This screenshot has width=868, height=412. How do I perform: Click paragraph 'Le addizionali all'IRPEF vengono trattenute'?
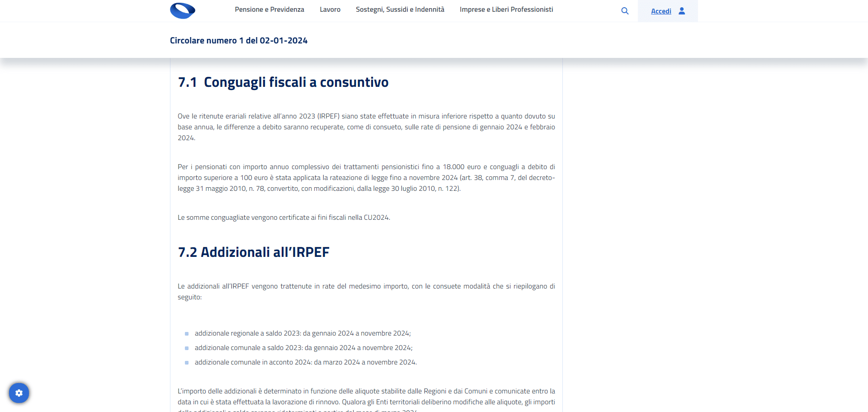[x=366, y=292]
